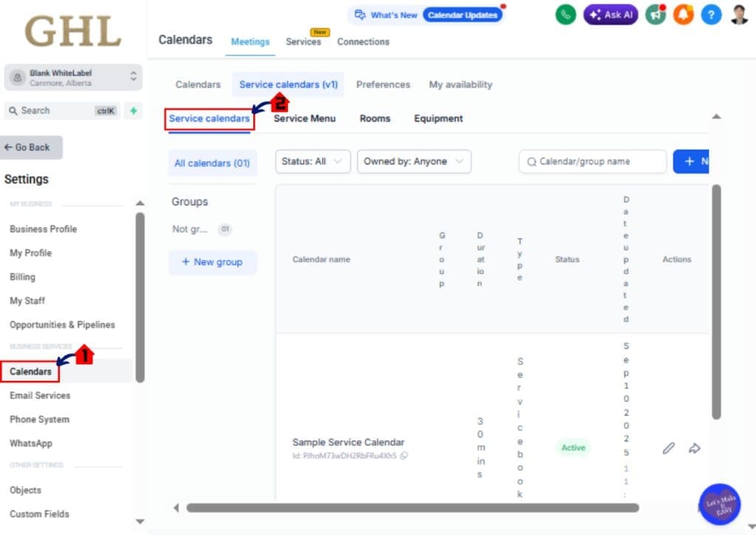
Task: Open the Ask AI assistant
Action: [x=611, y=15]
